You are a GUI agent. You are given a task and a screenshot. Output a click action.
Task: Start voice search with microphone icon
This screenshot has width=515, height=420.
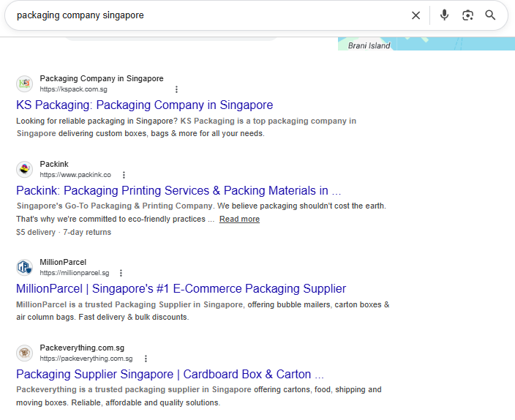(444, 15)
